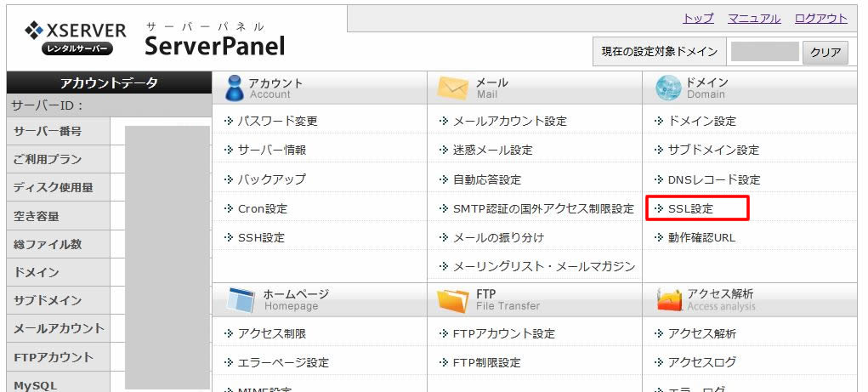Click the Domain globe icon
The width and height of the screenshot is (868, 392).
click(x=668, y=88)
